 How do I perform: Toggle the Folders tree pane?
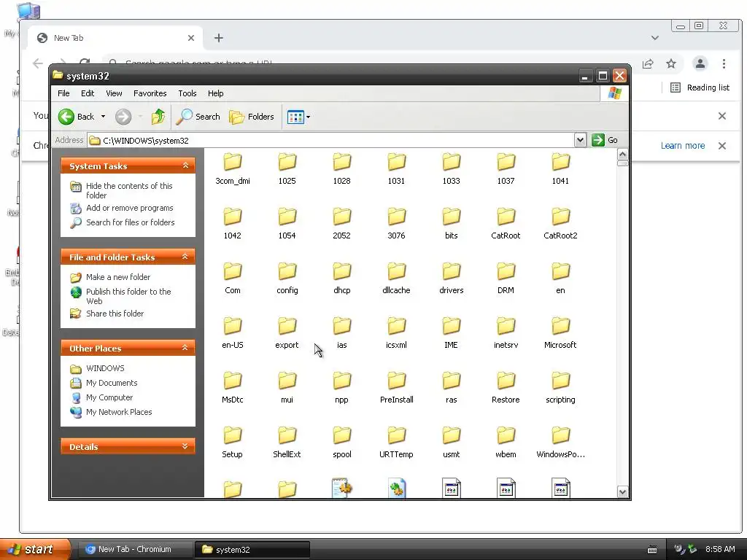coord(252,117)
